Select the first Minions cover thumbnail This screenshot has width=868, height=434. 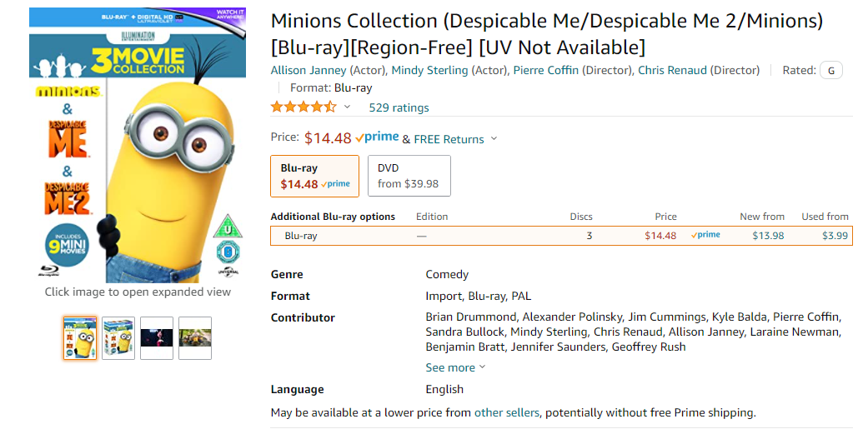click(80, 337)
